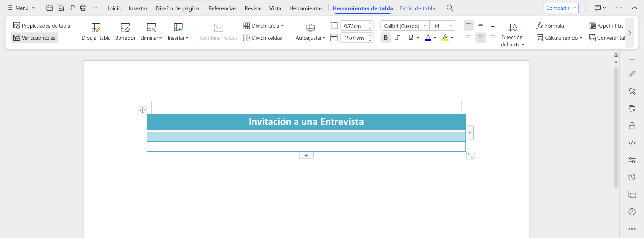This screenshot has width=644, height=238.
Task: Open the sidebar pen edit icon
Action: click(632, 74)
